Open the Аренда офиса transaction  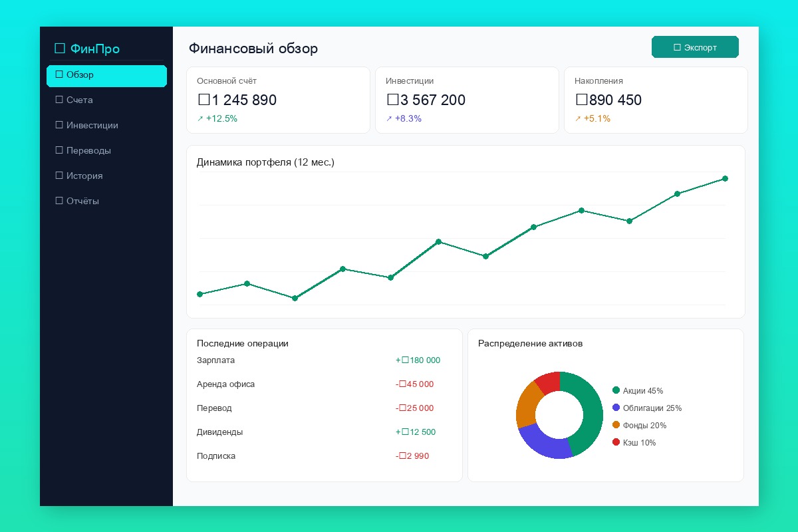click(x=325, y=384)
